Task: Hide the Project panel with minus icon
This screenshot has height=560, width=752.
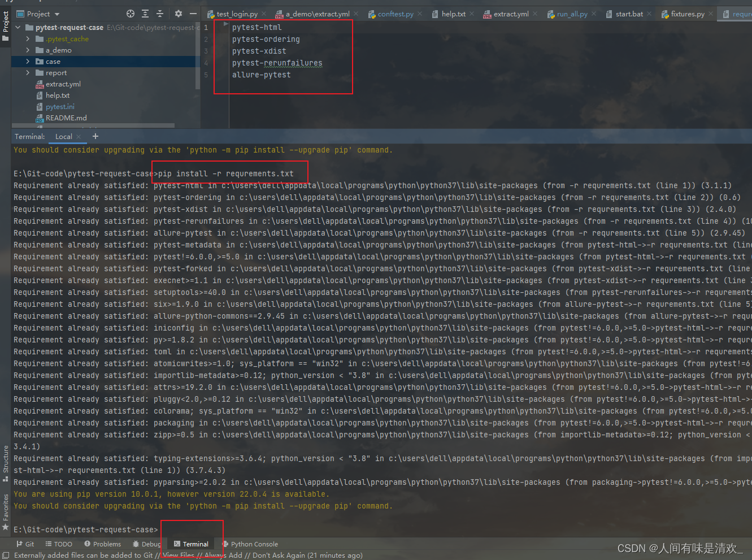Action: tap(193, 14)
